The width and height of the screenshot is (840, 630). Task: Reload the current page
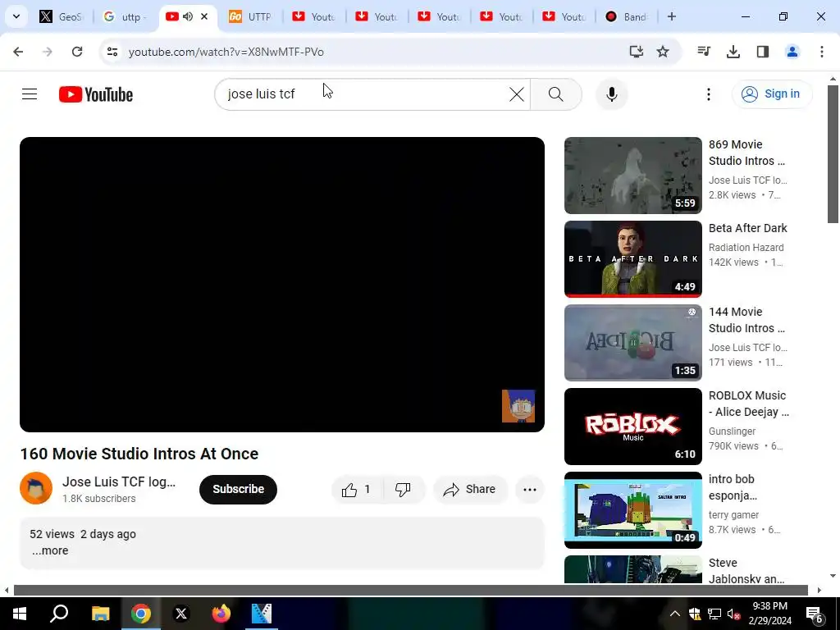tap(77, 52)
